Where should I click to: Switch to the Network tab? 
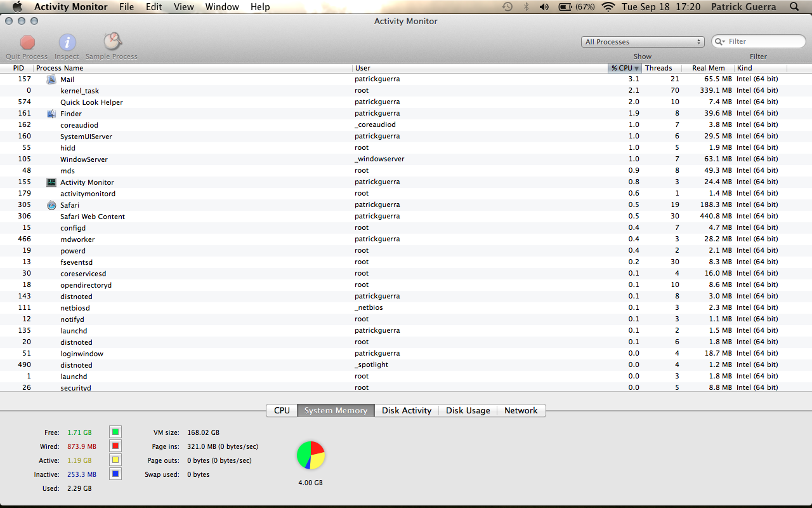coord(521,410)
